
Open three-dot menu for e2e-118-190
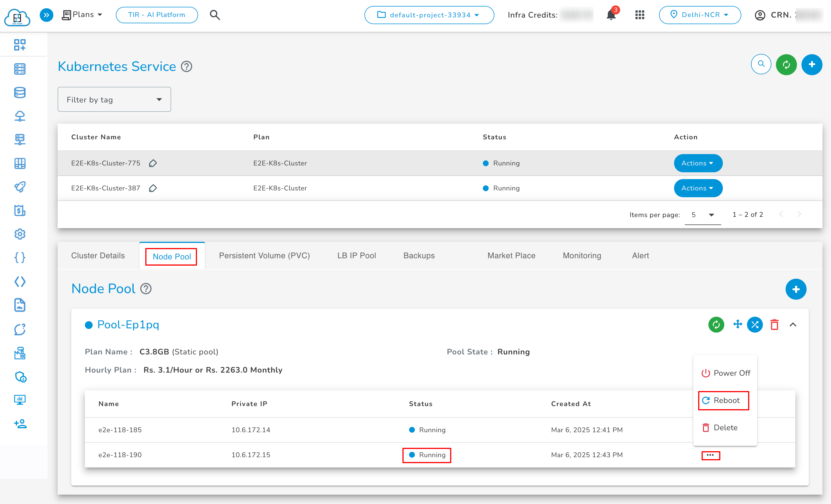point(711,455)
